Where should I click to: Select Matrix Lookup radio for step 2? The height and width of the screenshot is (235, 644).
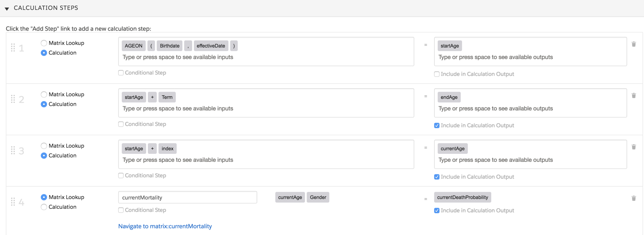[x=44, y=94]
